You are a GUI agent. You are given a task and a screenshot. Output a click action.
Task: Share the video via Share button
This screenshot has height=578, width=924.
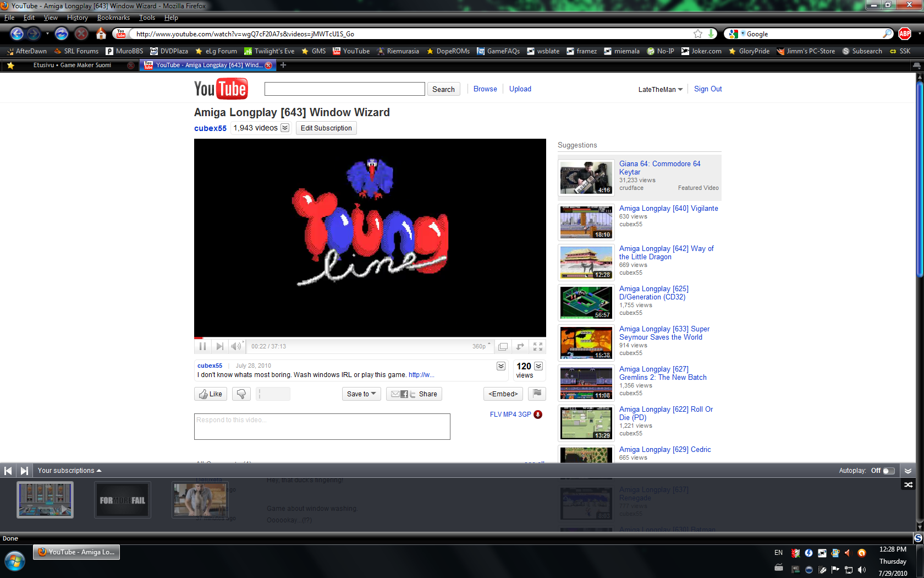coord(414,394)
